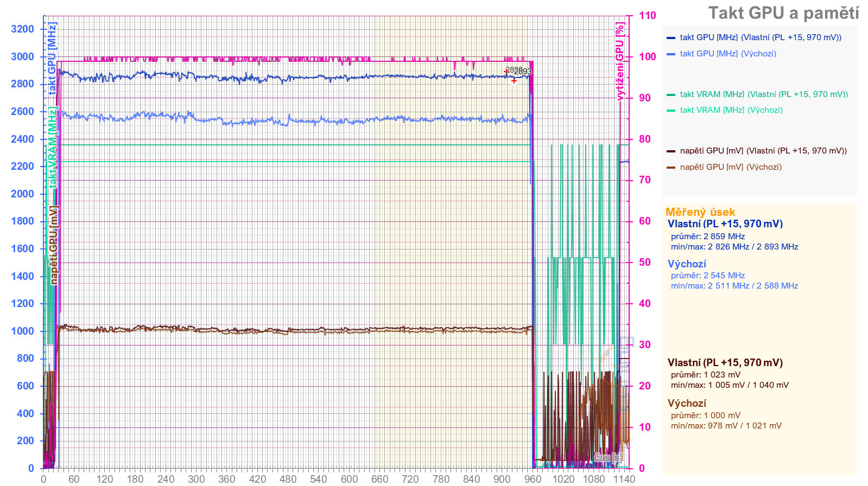Click the blue 'Výchozí' clock heading
The width and height of the screenshot is (868, 486).
click(687, 264)
